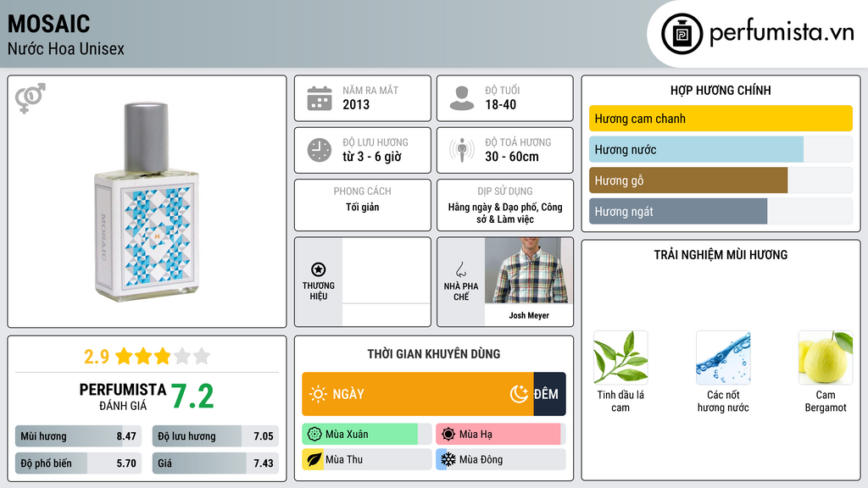Click the Mùa Thu season bar

(367, 459)
